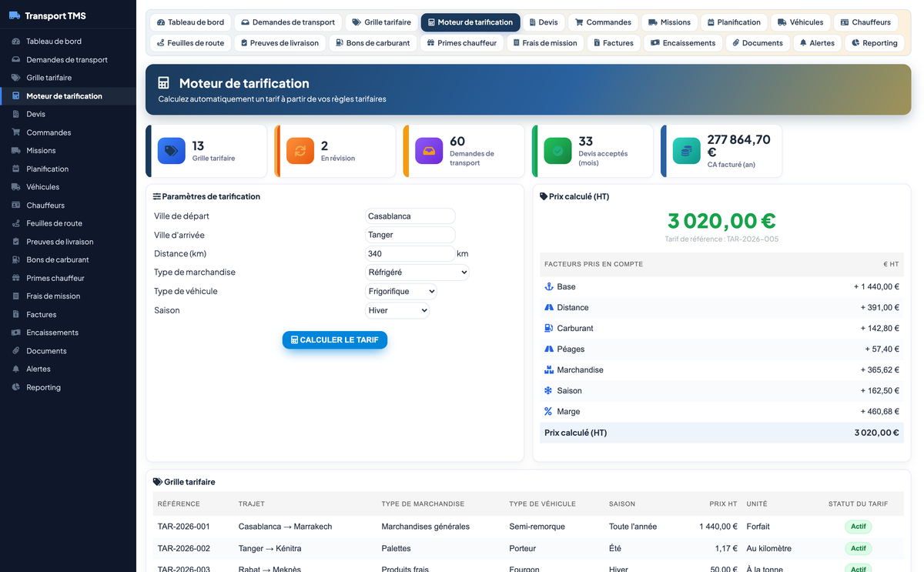
Task: Go to the Encaissements top tab
Action: (x=683, y=43)
